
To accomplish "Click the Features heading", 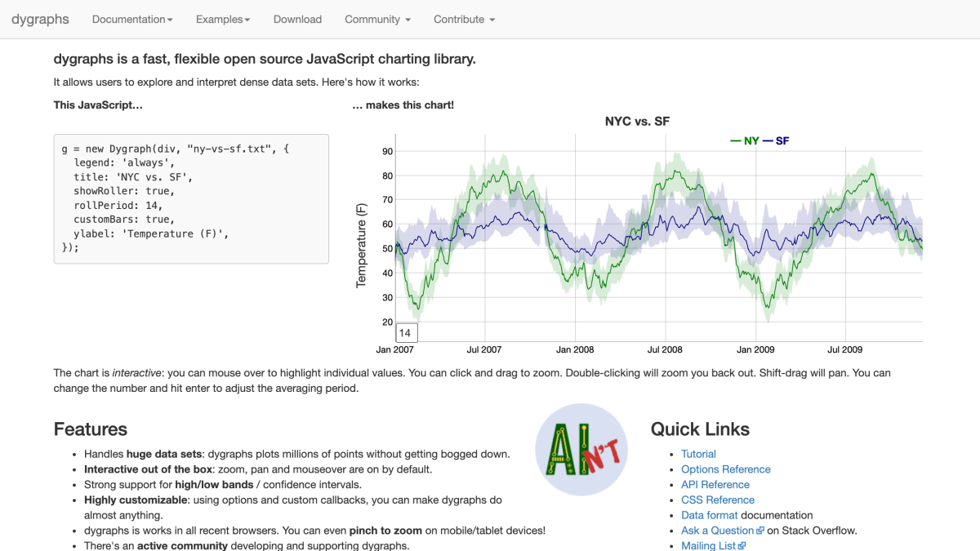I will 91,429.
